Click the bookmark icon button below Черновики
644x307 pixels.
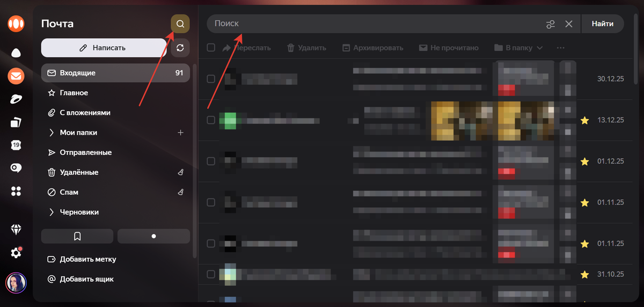(x=77, y=236)
